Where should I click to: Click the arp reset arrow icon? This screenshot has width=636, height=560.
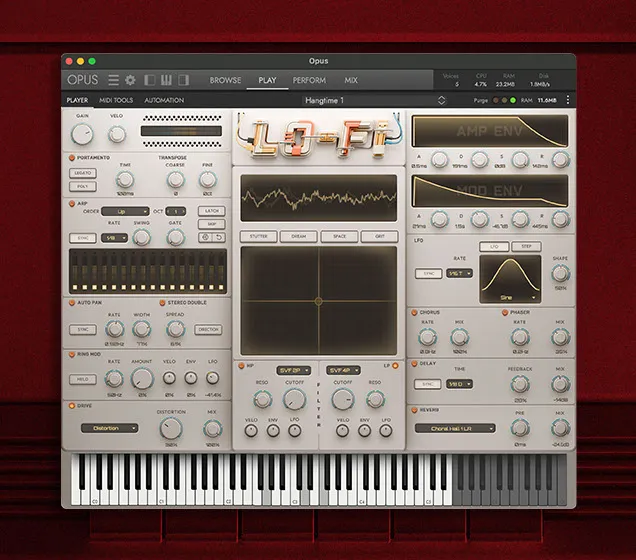[x=219, y=237]
